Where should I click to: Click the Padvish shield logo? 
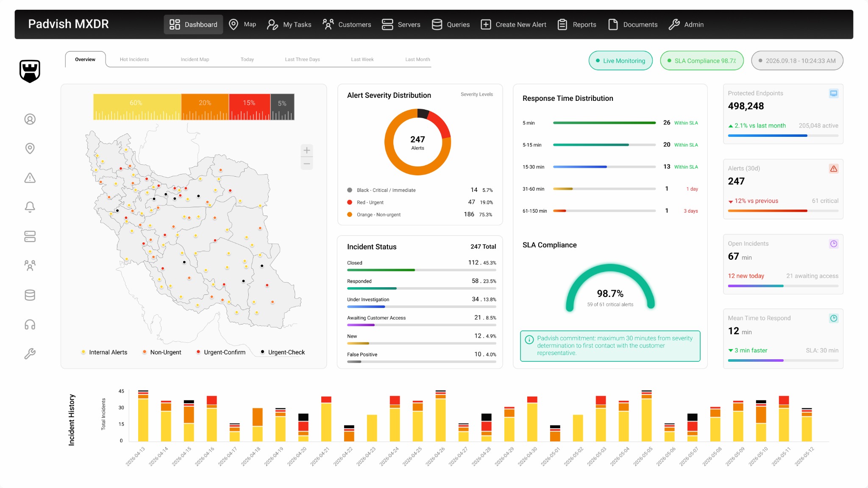(30, 71)
